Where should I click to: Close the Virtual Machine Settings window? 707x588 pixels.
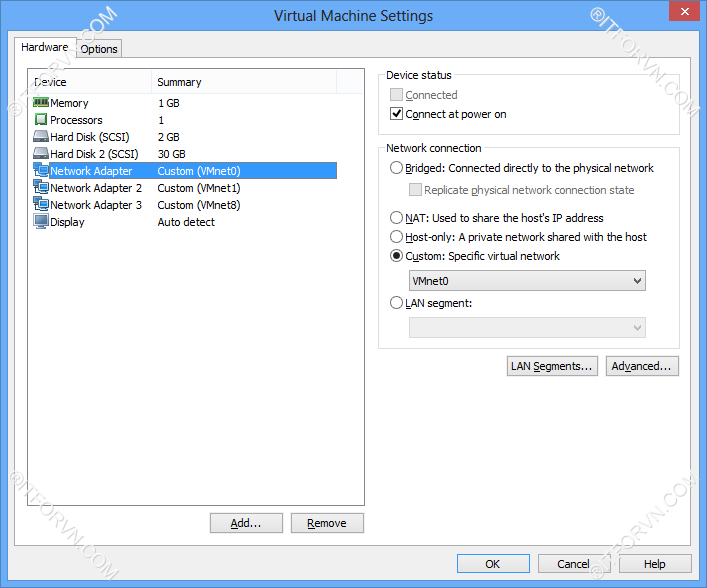point(684,11)
